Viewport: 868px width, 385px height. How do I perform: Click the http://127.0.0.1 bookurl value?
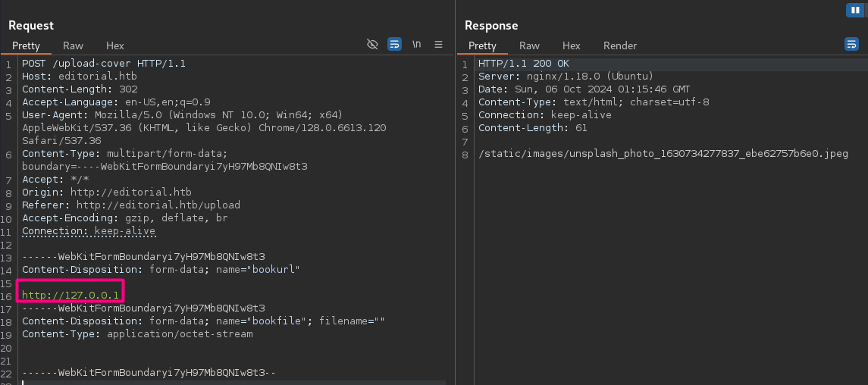click(x=71, y=296)
